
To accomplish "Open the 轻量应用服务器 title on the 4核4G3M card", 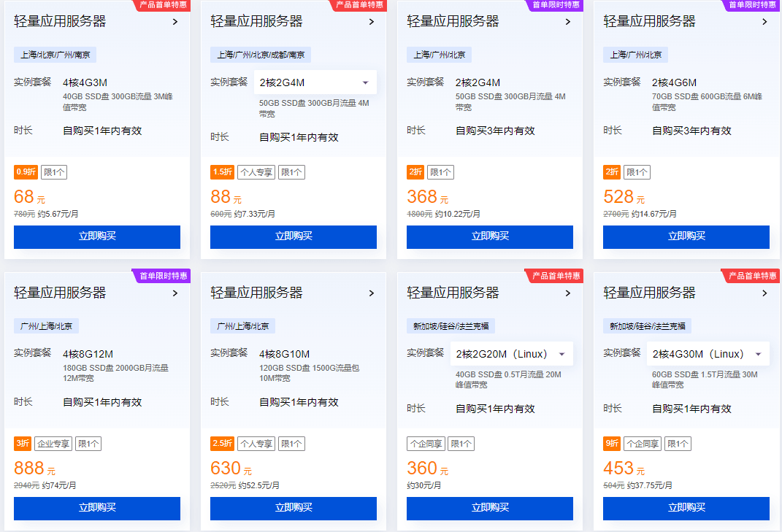I will (x=60, y=21).
